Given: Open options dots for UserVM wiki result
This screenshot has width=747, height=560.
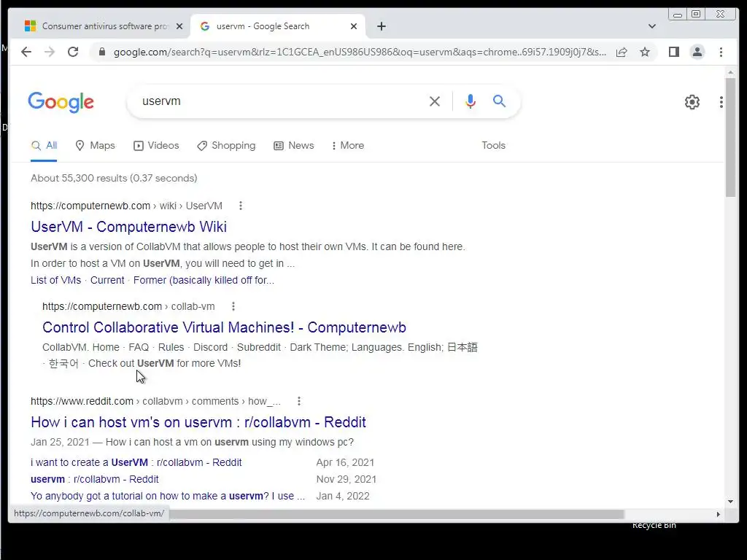Looking at the screenshot, I should point(241,206).
